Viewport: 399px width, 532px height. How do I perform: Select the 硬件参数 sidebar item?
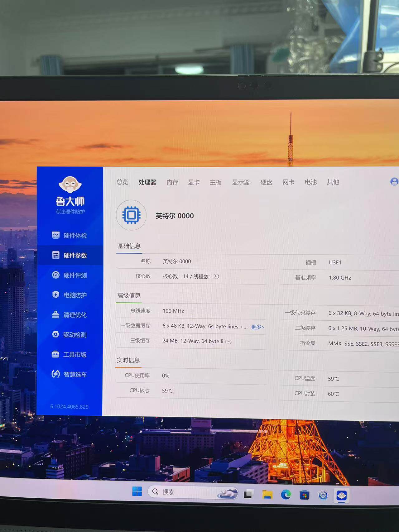tap(70, 255)
